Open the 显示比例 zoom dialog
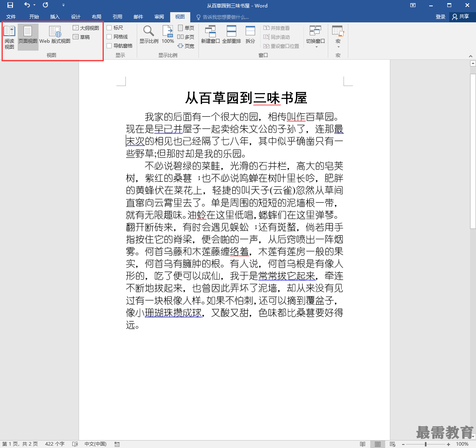476x448 pixels. tap(149, 35)
